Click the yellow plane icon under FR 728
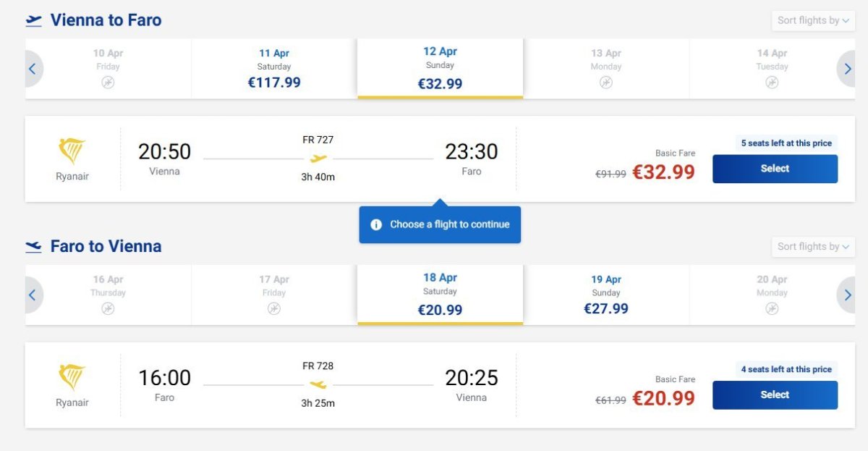This screenshot has width=868, height=451. [318, 384]
